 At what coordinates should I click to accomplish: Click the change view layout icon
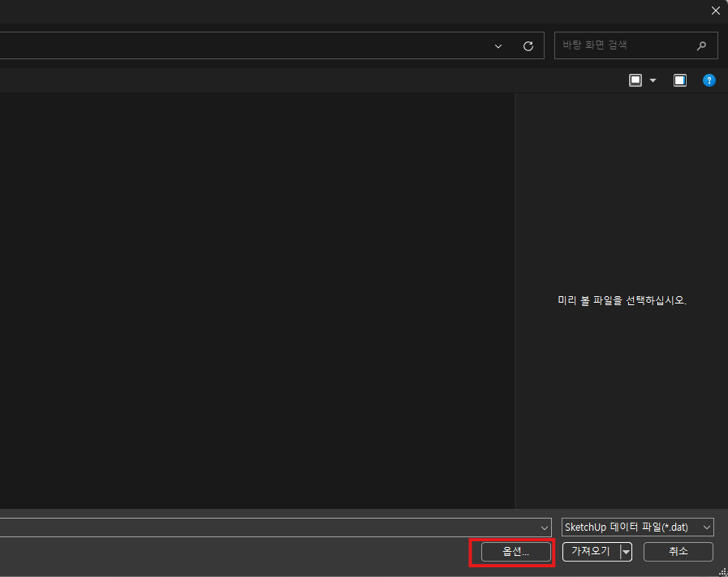pyautogui.click(x=635, y=80)
